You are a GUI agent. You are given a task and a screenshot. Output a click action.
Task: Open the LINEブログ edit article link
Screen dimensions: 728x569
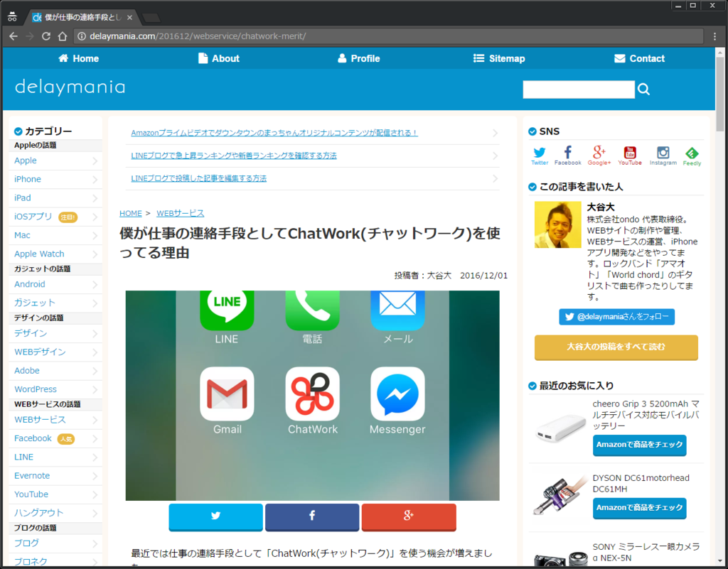coord(199,178)
